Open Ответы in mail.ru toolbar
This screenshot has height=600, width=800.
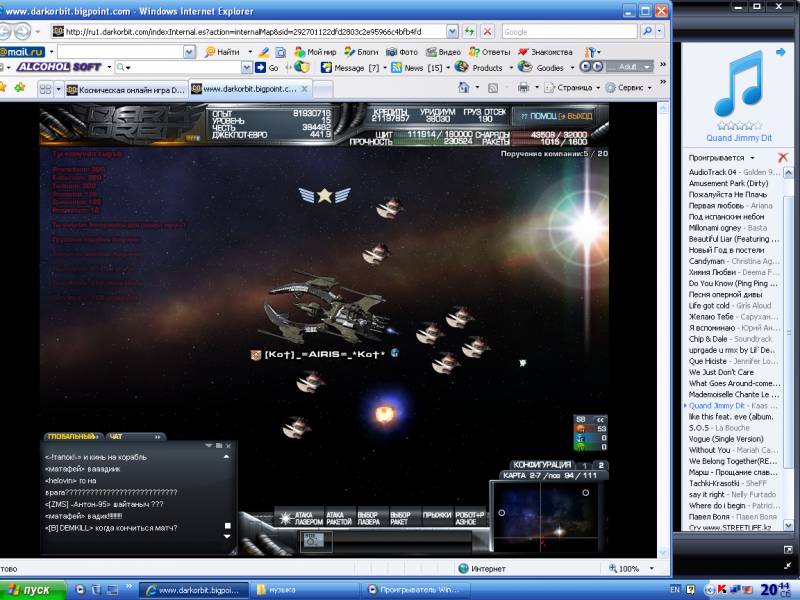[489, 52]
